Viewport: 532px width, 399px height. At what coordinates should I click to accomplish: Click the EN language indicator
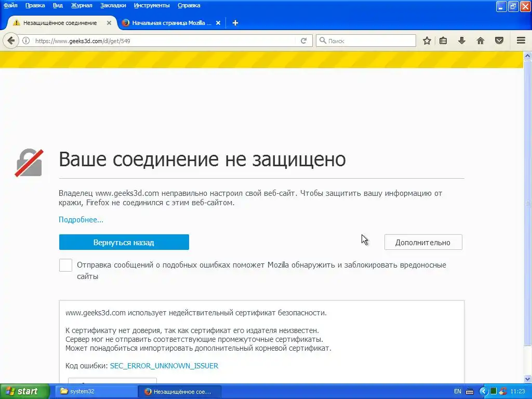[x=457, y=392]
